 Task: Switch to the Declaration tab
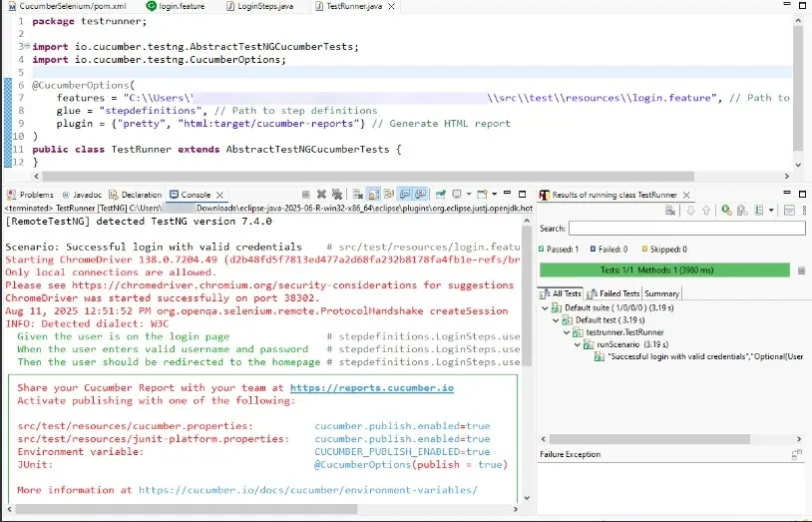(x=135, y=195)
